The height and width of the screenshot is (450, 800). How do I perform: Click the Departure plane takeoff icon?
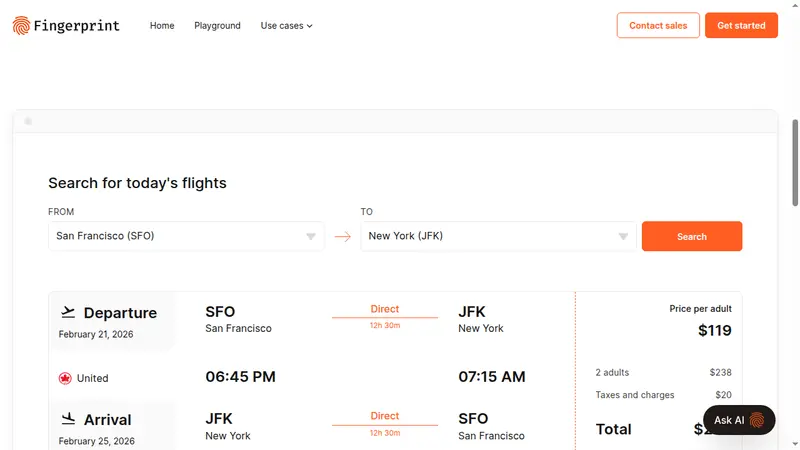pos(68,312)
